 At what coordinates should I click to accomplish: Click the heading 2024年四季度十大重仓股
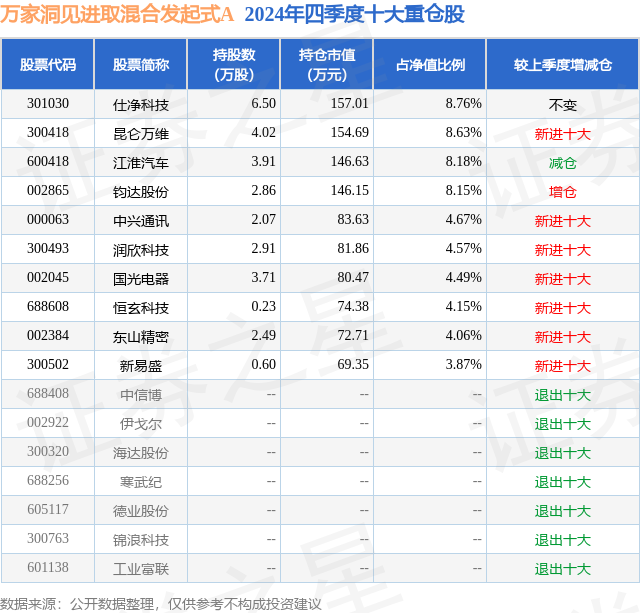pyautogui.click(x=355, y=14)
